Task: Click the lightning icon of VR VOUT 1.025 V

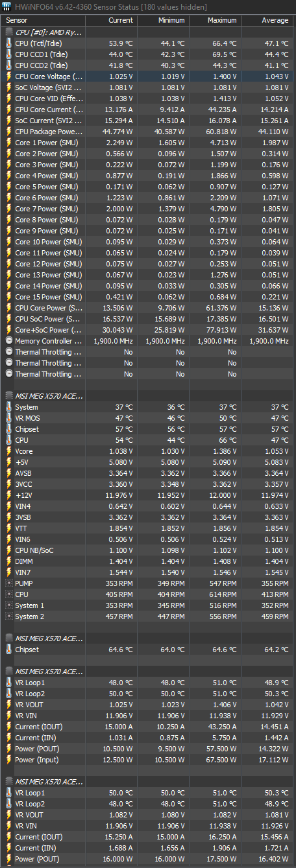Action: click(x=8, y=705)
